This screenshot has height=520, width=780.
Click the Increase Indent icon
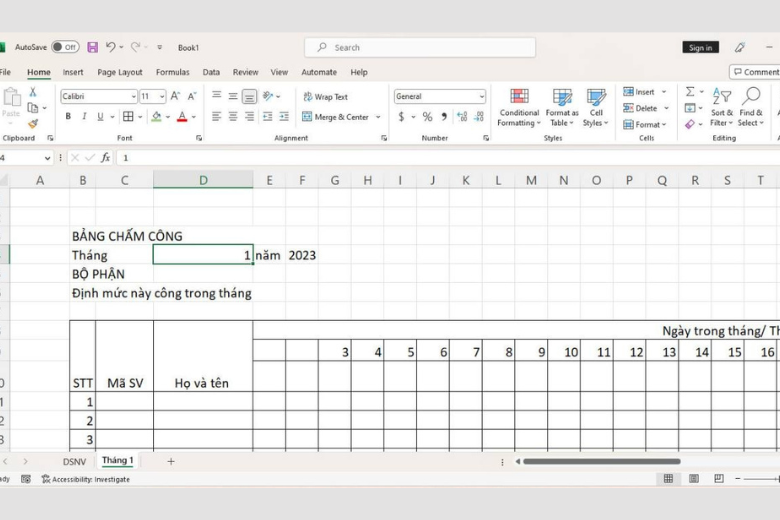(284, 116)
